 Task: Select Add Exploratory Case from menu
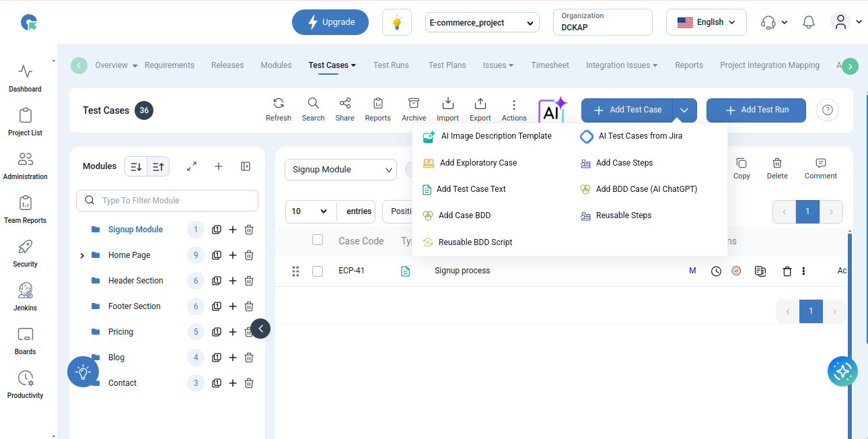coord(478,163)
